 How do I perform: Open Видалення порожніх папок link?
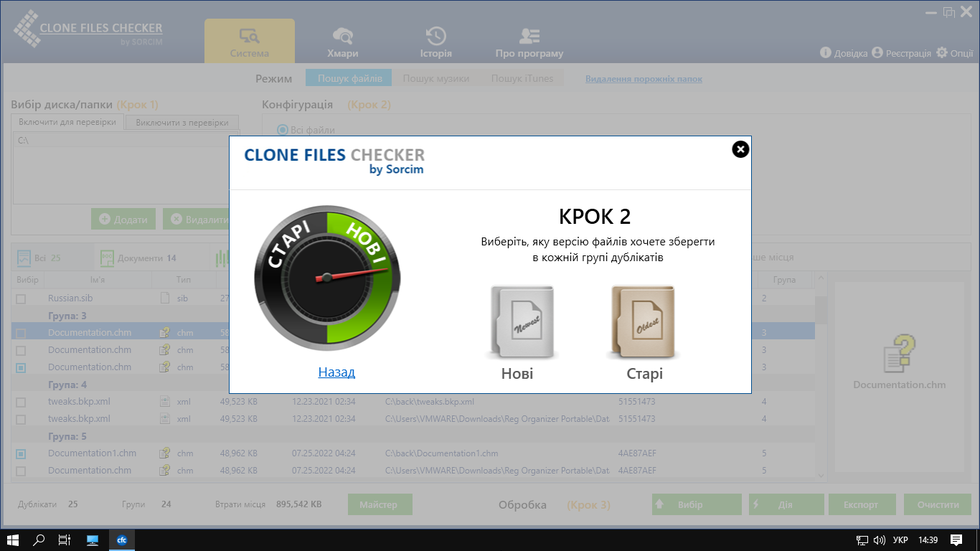pyautogui.click(x=644, y=79)
